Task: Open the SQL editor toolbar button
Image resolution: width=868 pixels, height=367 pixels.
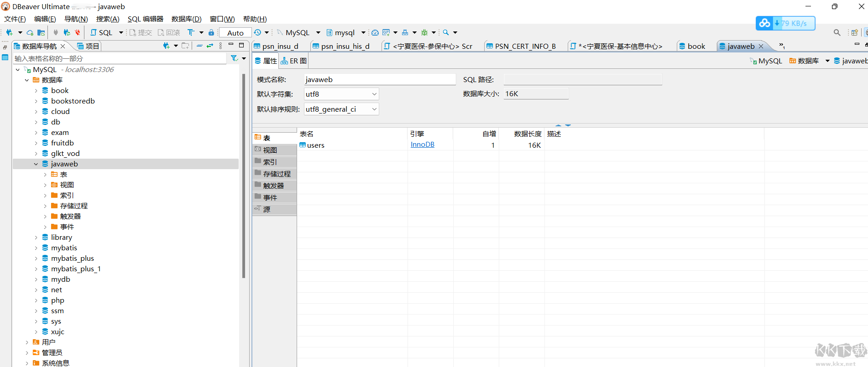Action: [x=102, y=32]
